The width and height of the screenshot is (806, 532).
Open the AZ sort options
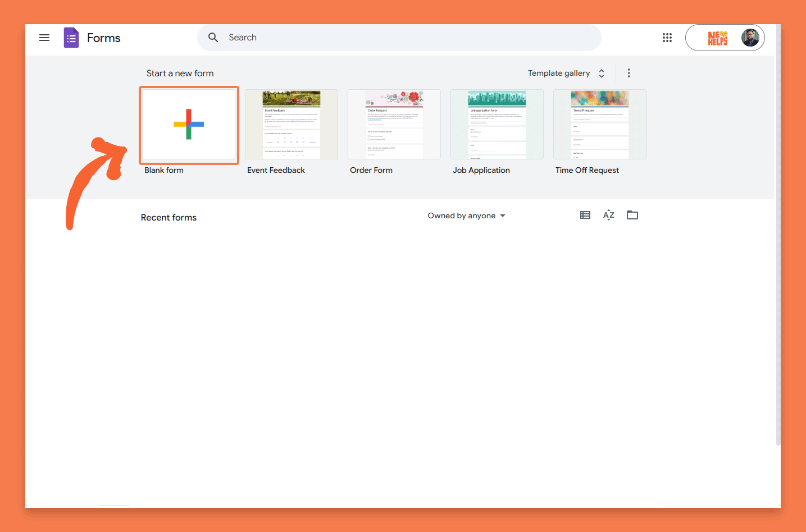point(608,215)
